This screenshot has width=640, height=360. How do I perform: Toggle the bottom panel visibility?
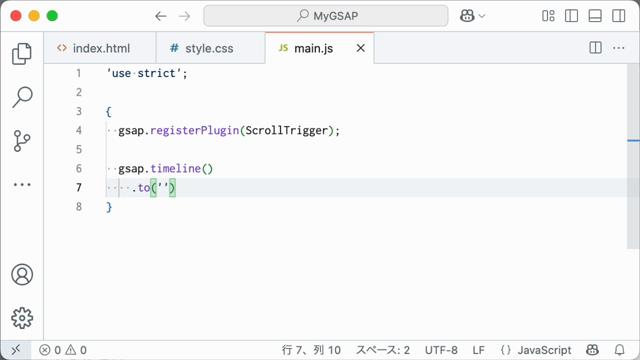(x=595, y=16)
